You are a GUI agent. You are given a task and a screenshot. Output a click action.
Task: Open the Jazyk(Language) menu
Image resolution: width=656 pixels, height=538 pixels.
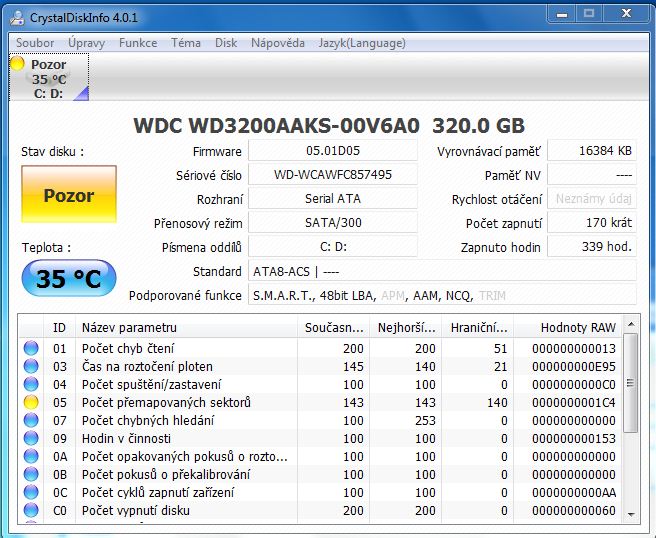point(362,43)
